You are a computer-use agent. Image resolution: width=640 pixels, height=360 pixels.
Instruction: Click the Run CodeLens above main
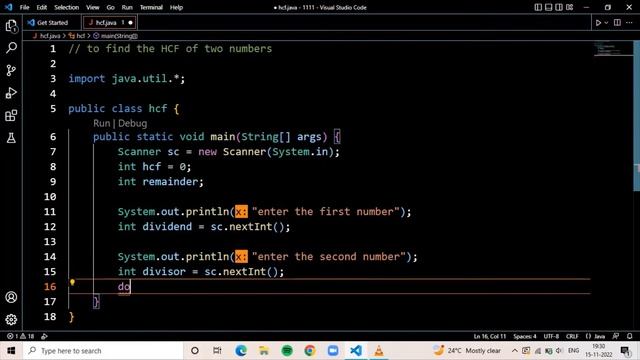(x=102, y=123)
